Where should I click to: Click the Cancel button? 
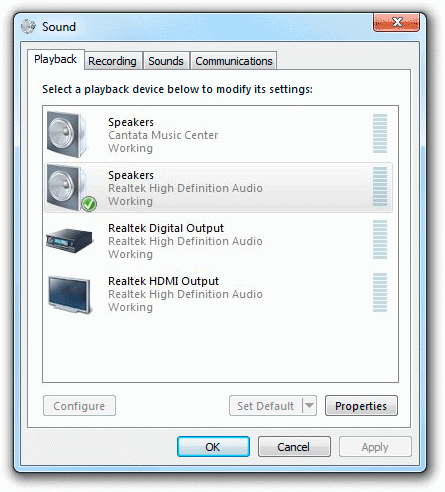click(294, 447)
